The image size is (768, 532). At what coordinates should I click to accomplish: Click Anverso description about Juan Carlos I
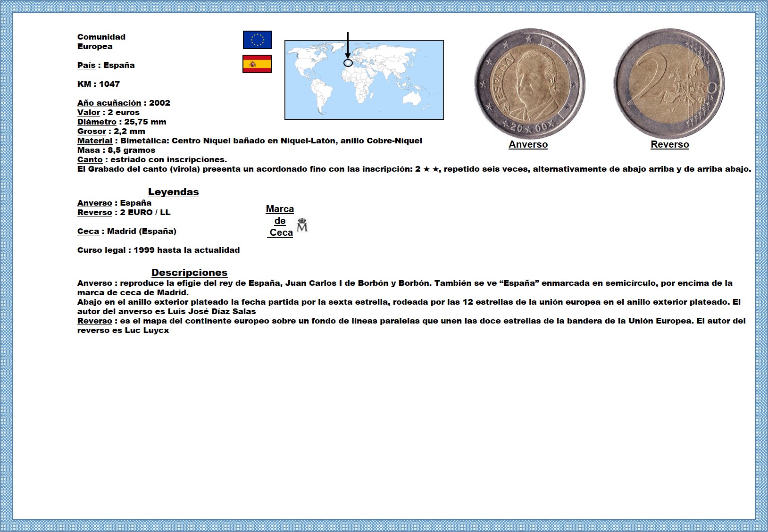point(405,288)
